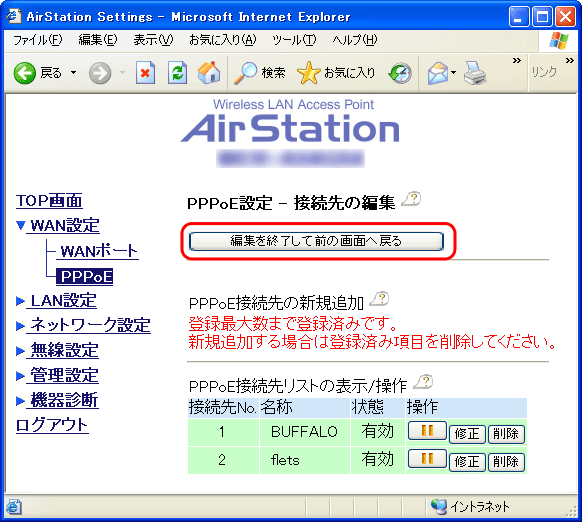Open the WANポート settings link

pos(98,251)
